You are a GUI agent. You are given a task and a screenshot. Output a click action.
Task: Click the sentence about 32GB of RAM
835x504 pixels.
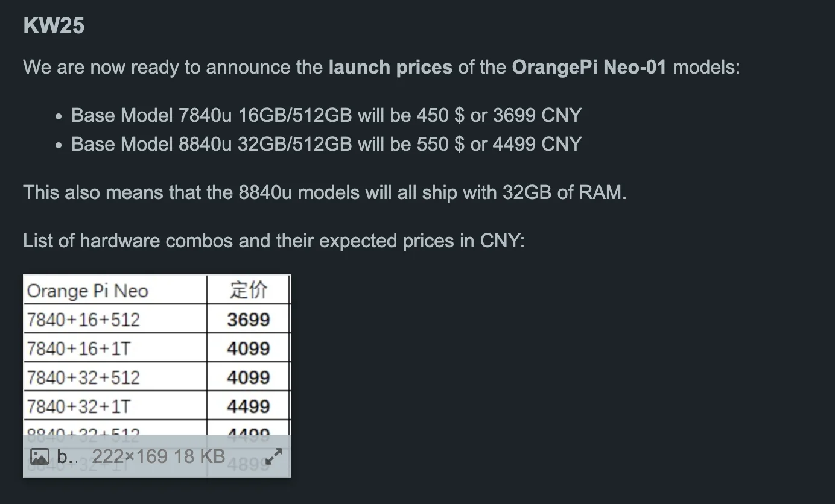(325, 192)
